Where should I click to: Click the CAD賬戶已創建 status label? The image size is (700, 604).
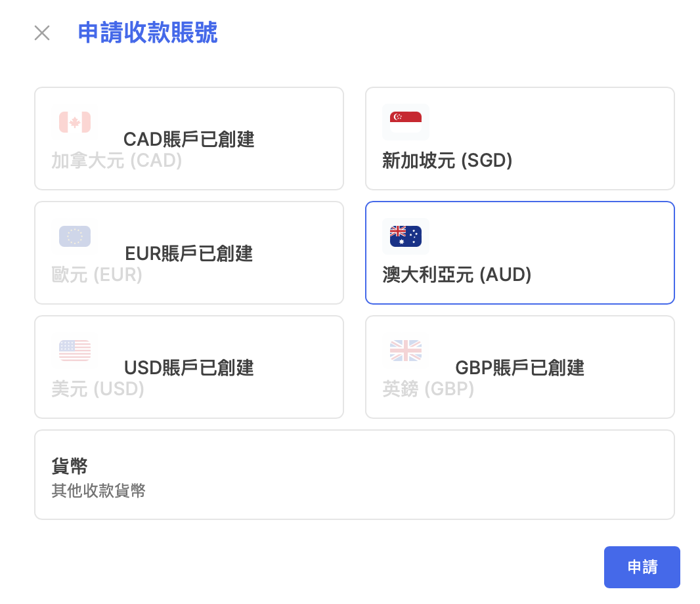[189, 139]
